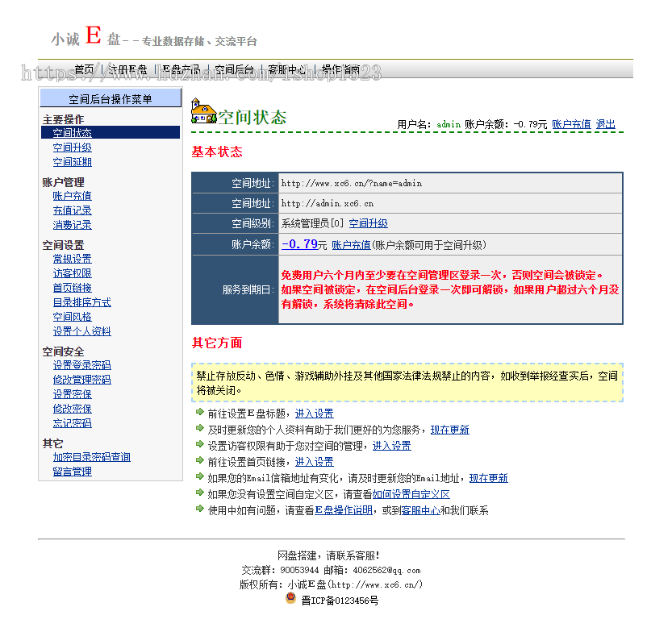This screenshot has width=672, height=632.
Task: Select 空间状态 in the sidebar menu
Action: [x=72, y=133]
